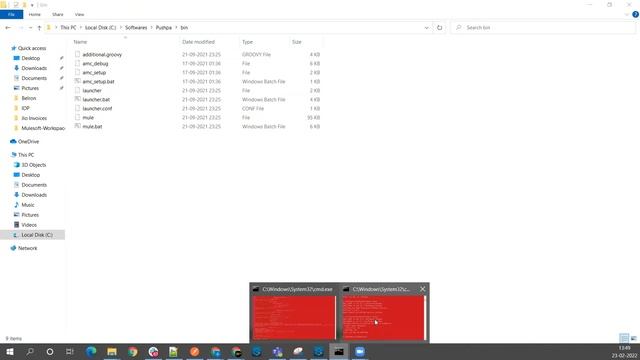The height and width of the screenshot is (360, 640).
Task: Open taskbar clock and date
Action: pos(624,351)
